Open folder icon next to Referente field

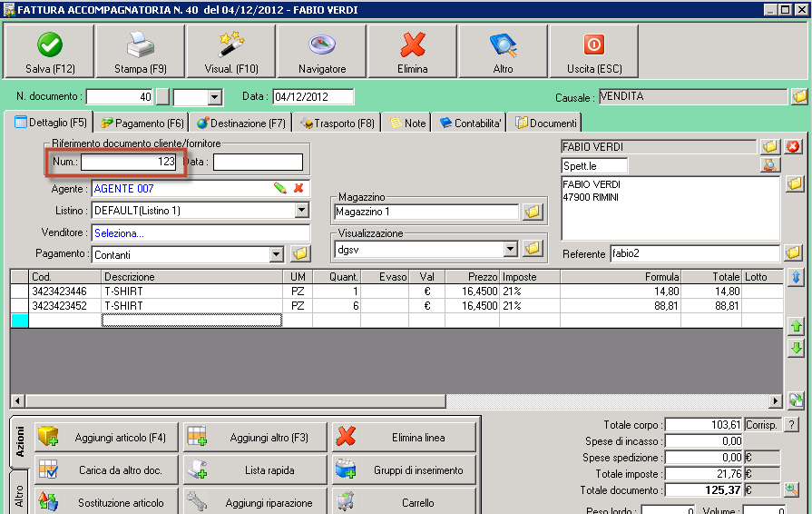(793, 252)
